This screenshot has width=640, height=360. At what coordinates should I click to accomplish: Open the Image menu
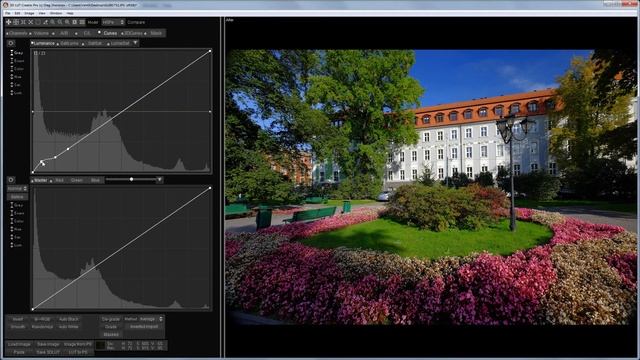tap(29, 13)
